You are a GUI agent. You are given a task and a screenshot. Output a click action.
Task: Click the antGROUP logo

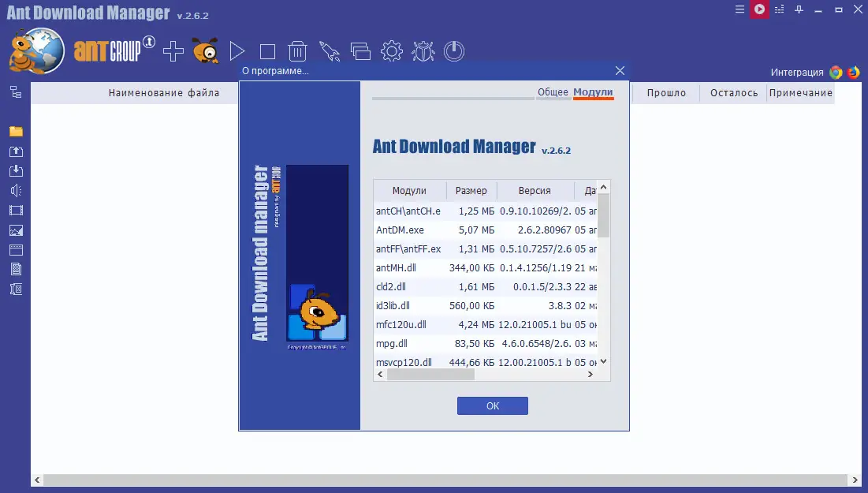pyautogui.click(x=107, y=51)
